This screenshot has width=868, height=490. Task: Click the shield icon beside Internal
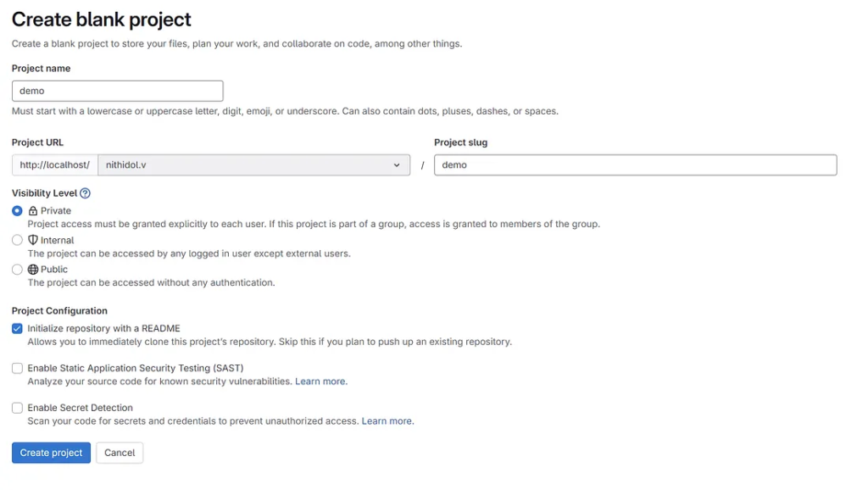pyautogui.click(x=33, y=240)
